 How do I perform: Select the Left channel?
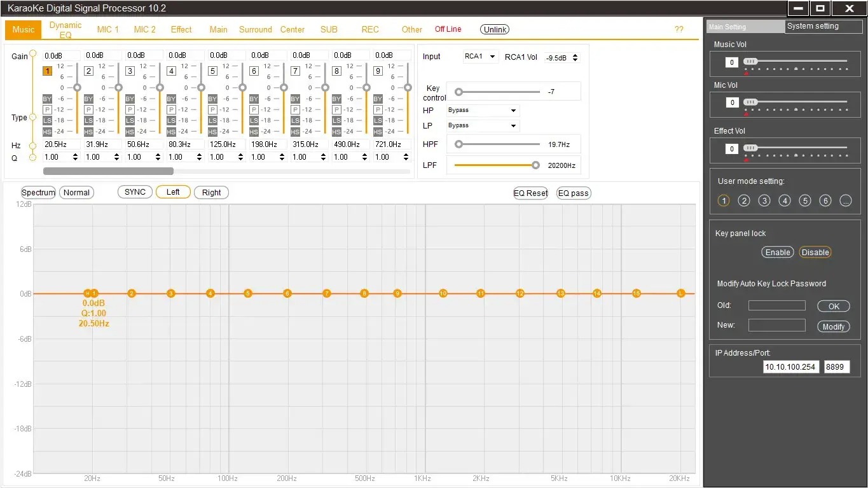[x=173, y=192]
